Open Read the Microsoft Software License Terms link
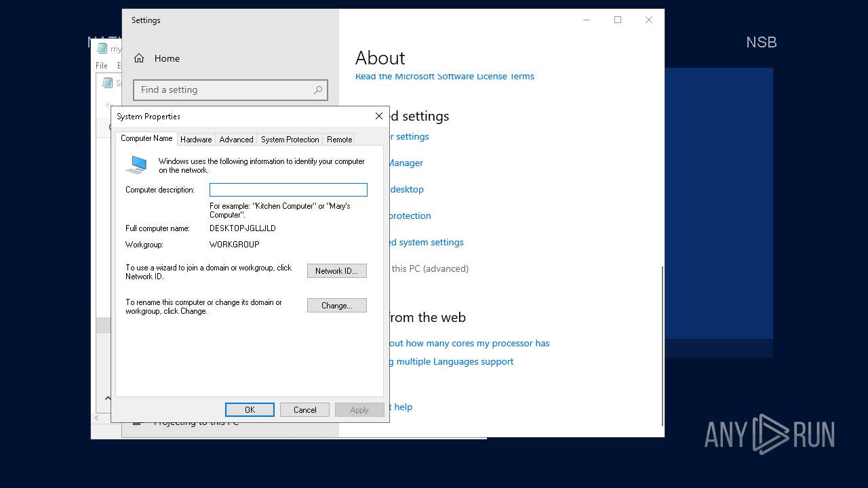Viewport: 868px width, 488px height. coord(445,76)
